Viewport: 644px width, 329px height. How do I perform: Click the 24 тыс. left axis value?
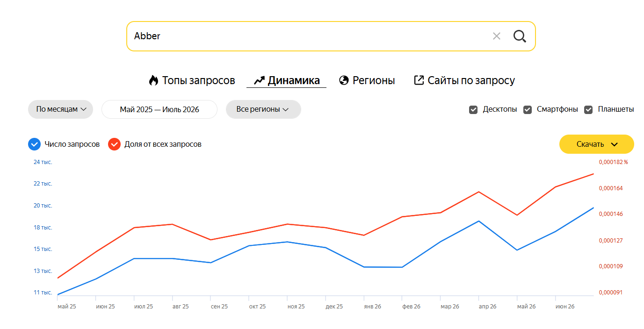pyautogui.click(x=43, y=162)
